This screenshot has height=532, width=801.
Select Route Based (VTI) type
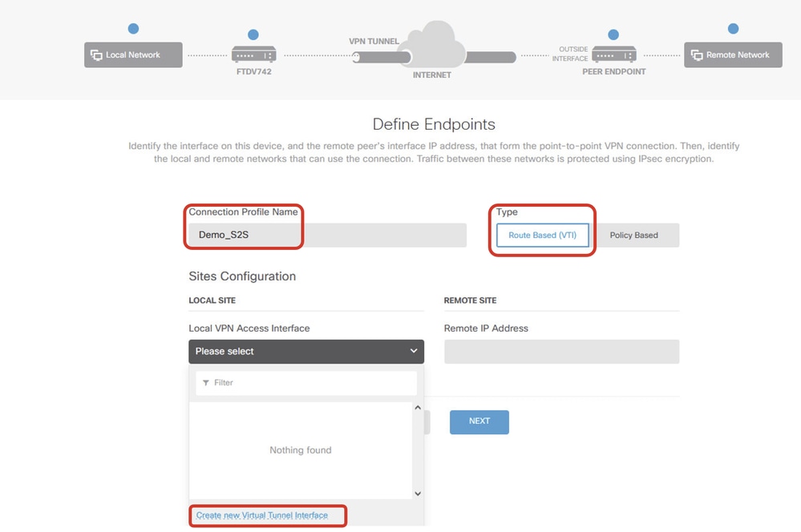[543, 236]
